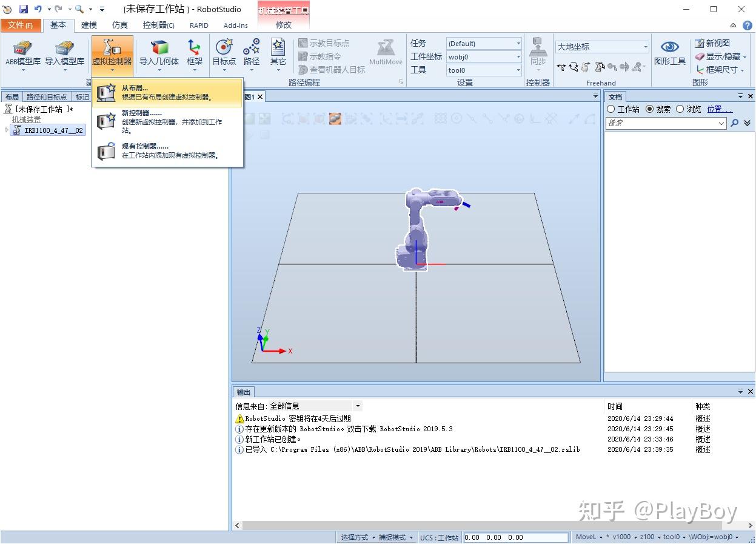
Task: Create a 新视图 with the New View icon
Action: point(719,42)
